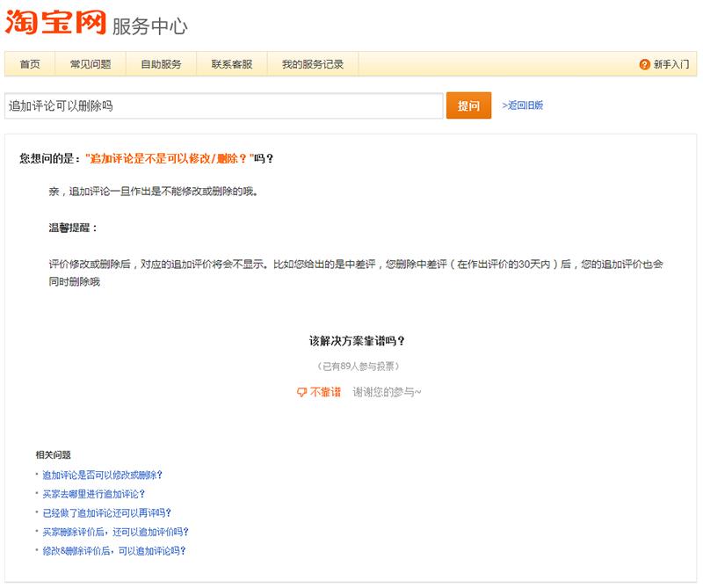Open related question 买家去哪里进行追加评论？
Viewport: 703px width, 588px height.
pyautogui.click(x=94, y=494)
